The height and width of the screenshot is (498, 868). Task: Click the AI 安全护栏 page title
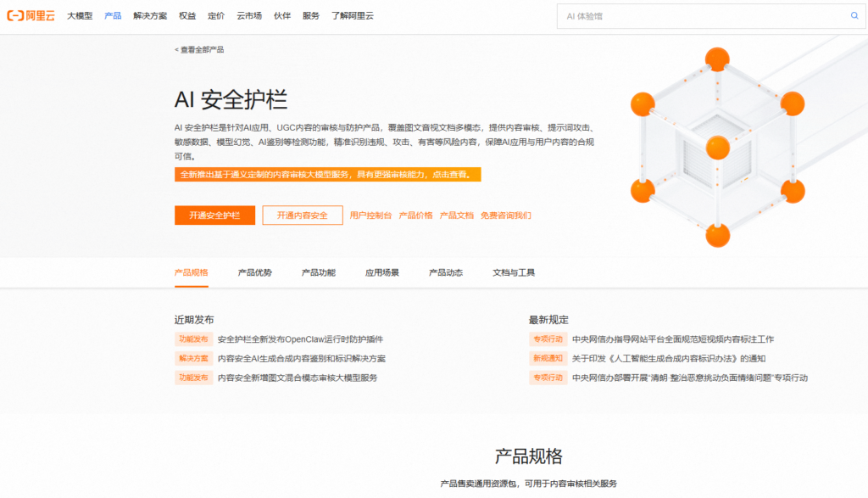coord(231,100)
